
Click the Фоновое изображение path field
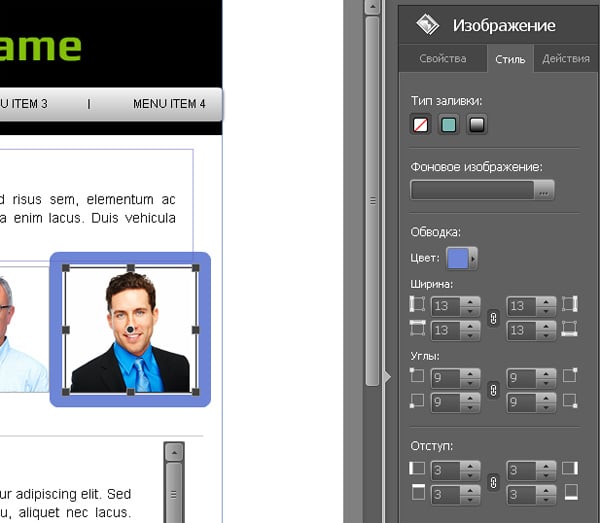coord(472,190)
